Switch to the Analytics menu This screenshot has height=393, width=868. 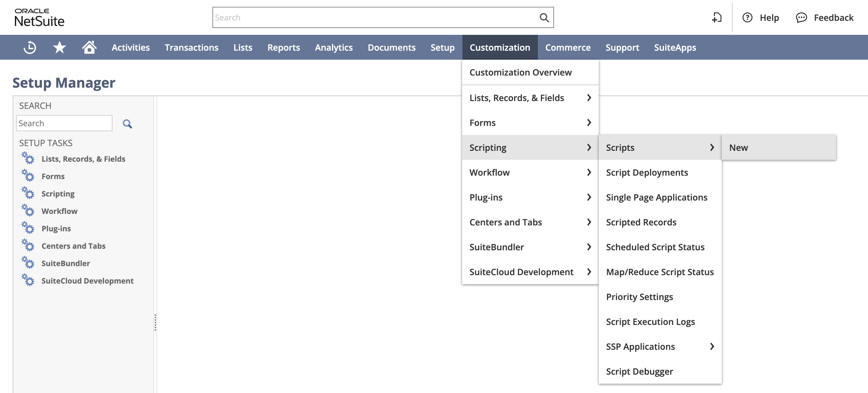334,47
